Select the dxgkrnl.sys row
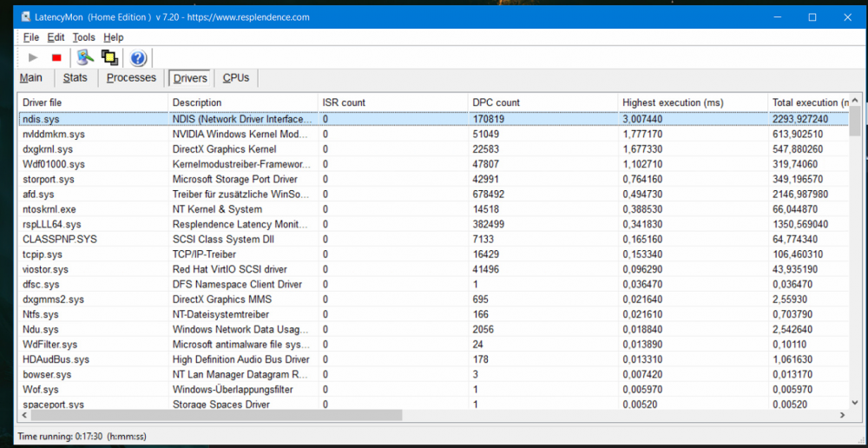 tap(433, 149)
